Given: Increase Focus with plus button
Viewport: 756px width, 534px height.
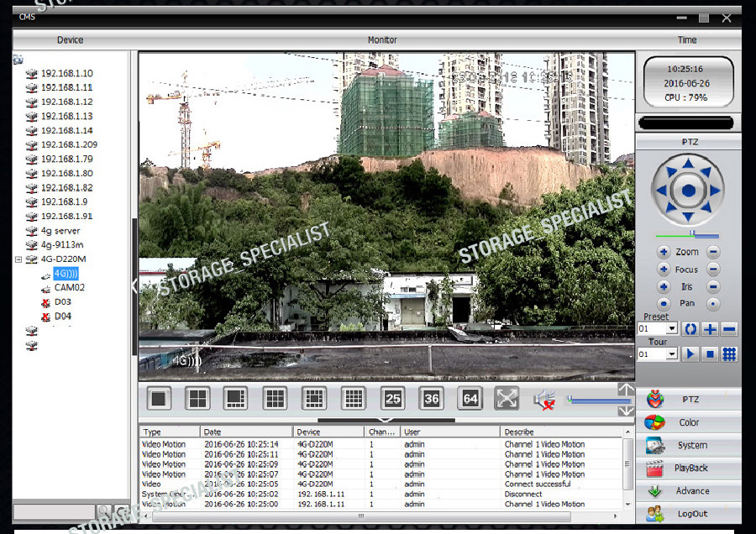Looking at the screenshot, I should 664,269.
